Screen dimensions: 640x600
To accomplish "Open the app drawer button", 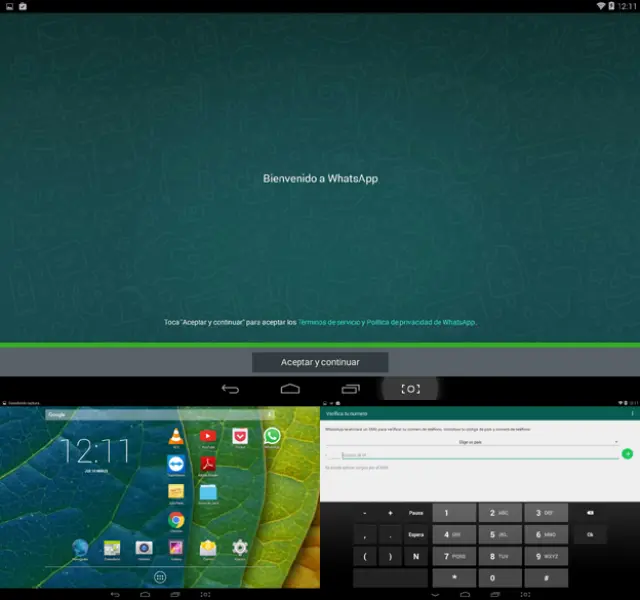I will click(160, 577).
